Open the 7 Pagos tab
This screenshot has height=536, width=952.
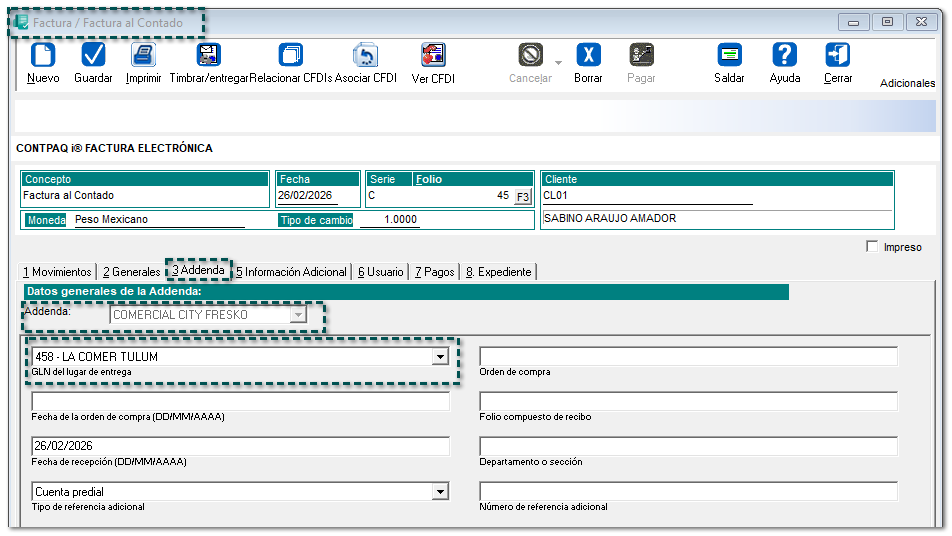[x=435, y=272]
